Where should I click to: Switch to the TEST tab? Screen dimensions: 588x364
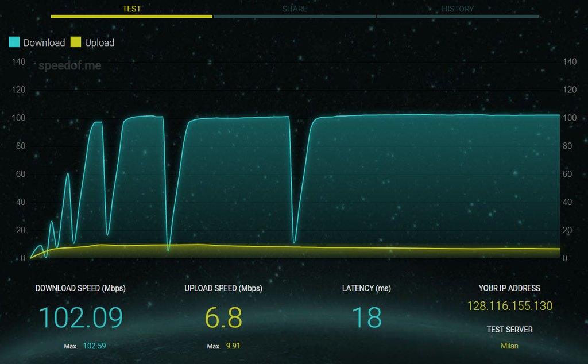click(131, 9)
